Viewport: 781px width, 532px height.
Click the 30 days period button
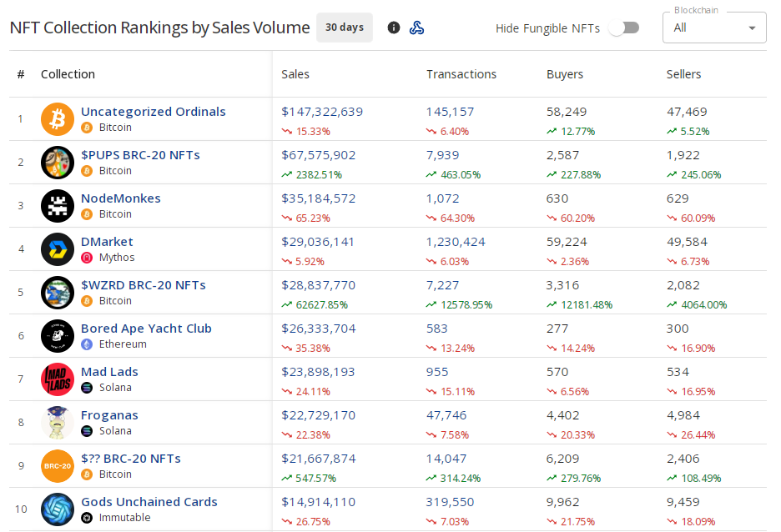pyautogui.click(x=344, y=28)
